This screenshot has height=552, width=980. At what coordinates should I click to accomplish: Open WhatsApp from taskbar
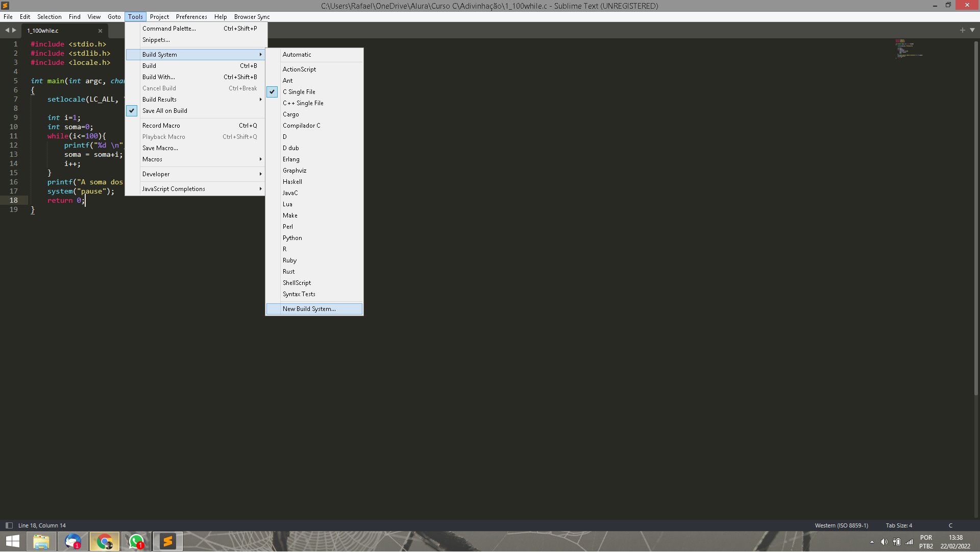[x=136, y=542]
